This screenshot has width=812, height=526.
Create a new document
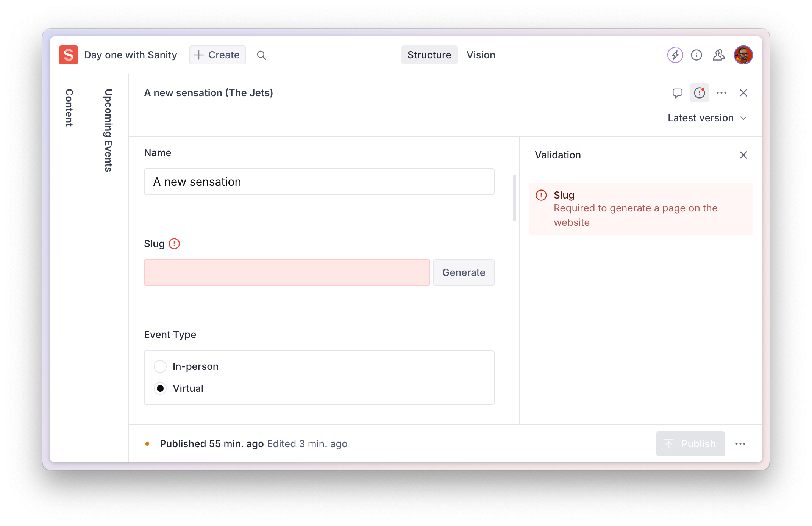point(217,55)
